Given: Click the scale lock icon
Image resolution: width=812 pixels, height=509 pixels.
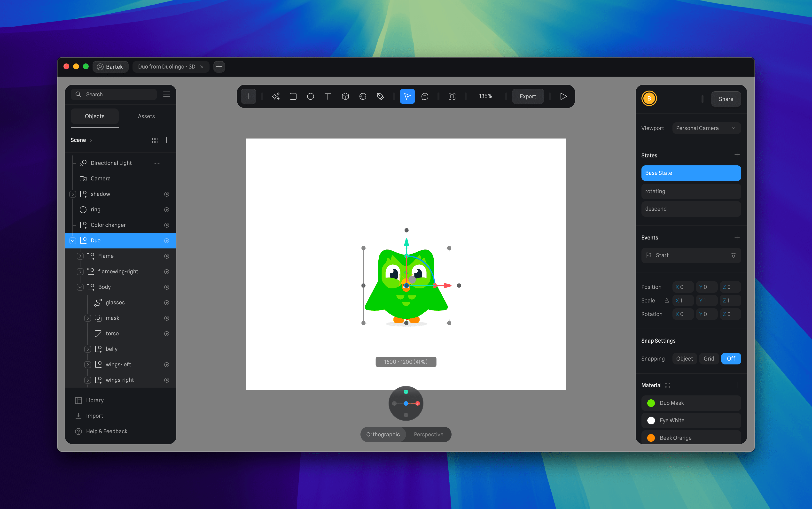Looking at the screenshot, I should tap(666, 301).
